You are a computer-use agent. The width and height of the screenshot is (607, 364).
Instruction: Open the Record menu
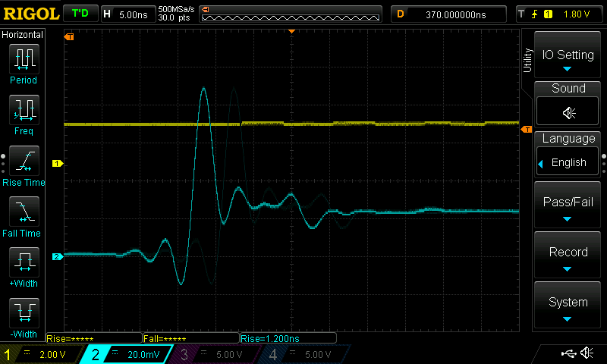568,255
